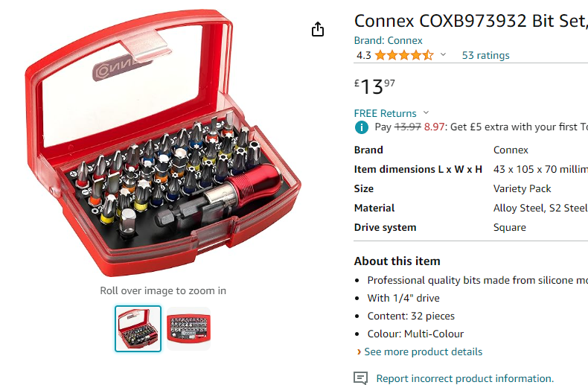
Task: Expand the FREE Returns chevron
Action: click(426, 113)
